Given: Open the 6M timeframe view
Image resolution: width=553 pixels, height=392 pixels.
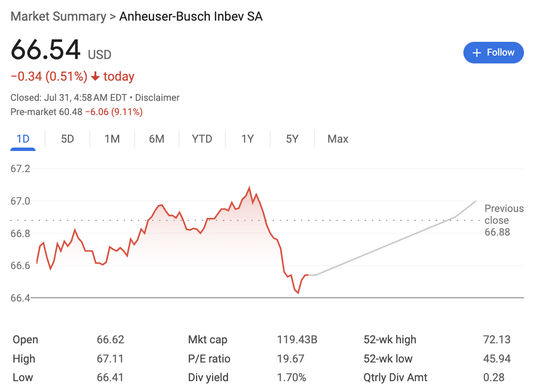Looking at the screenshot, I should pos(157,139).
